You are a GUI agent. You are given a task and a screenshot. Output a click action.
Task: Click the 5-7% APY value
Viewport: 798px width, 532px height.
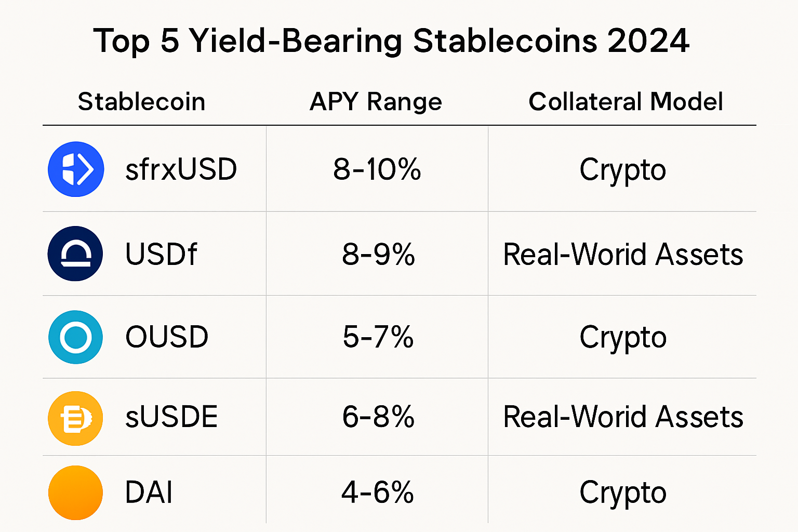(x=378, y=337)
